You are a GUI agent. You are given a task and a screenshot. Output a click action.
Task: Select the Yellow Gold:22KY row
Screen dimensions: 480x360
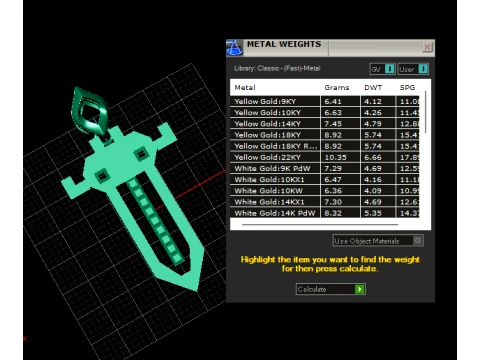324,157
